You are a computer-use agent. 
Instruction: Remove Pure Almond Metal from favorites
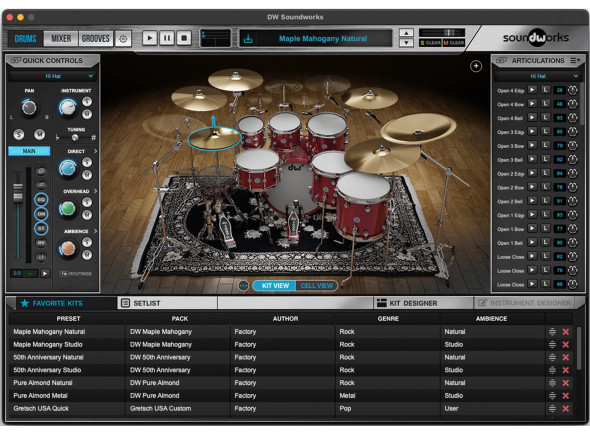566,396
